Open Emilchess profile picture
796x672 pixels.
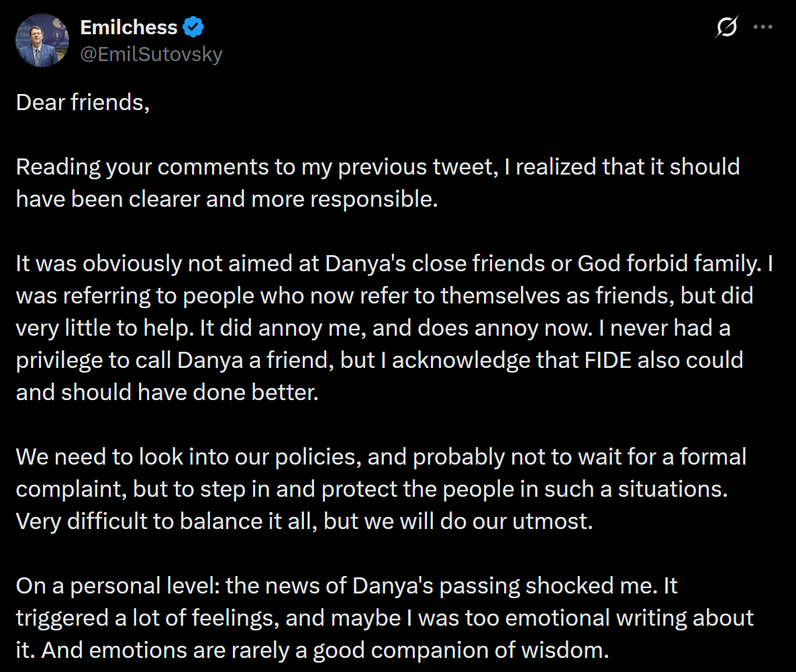tap(42, 40)
